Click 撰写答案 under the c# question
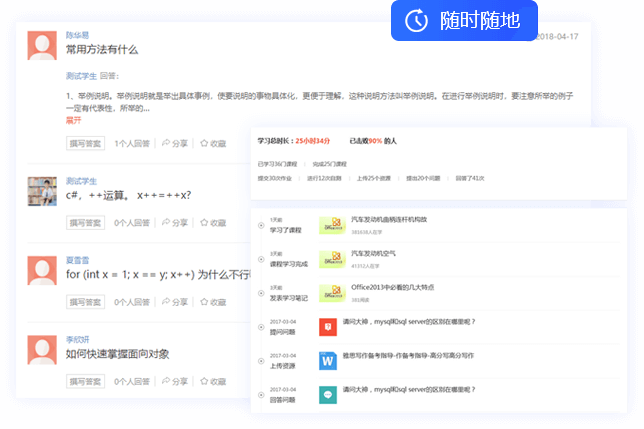The width and height of the screenshot is (644, 429). coord(86,223)
